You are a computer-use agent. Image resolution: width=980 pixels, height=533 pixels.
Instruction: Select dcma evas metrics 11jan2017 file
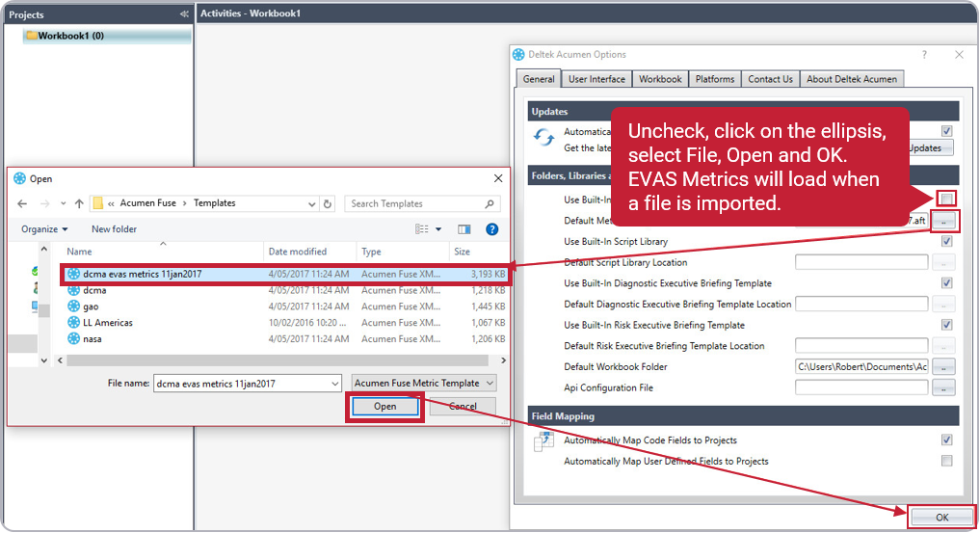pyautogui.click(x=286, y=274)
